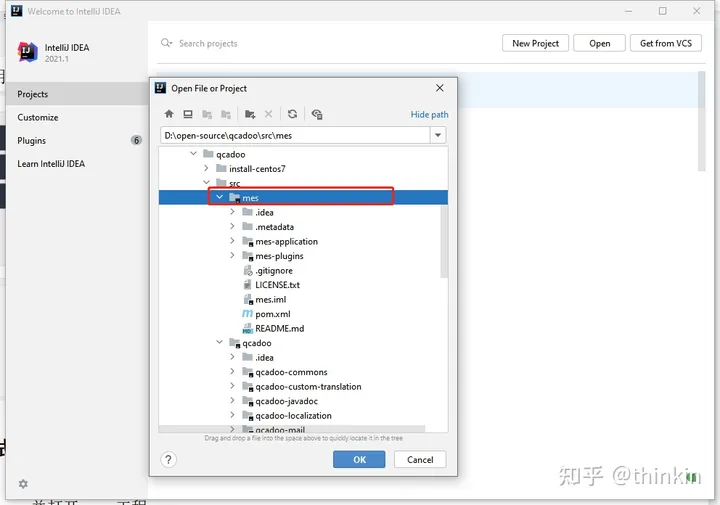Go to Desktop directory icon
This screenshot has height=505, width=720.
(x=188, y=114)
